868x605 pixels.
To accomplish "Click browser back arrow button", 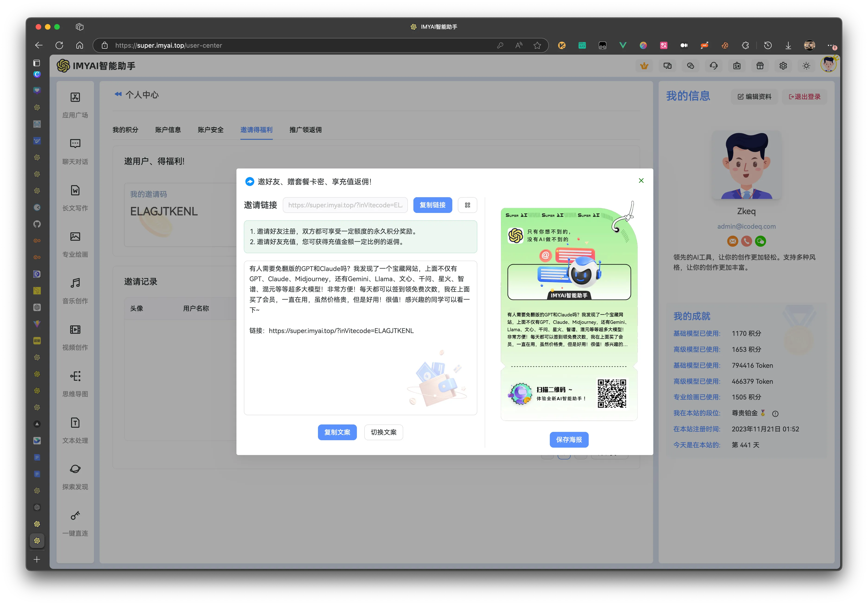I will pos(39,45).
